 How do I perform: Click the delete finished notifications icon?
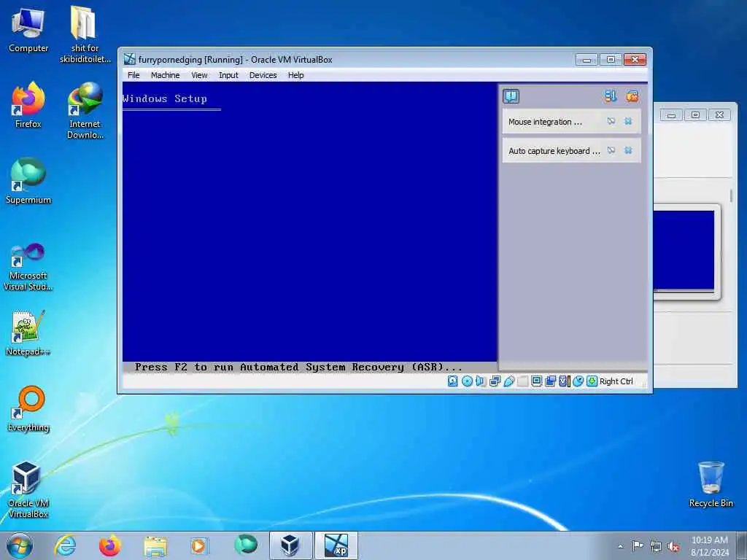click(x=632, y=97)
